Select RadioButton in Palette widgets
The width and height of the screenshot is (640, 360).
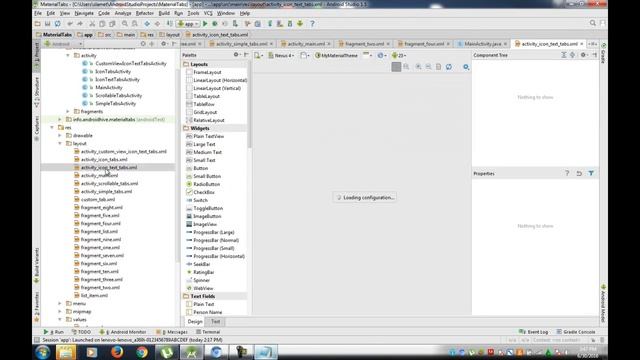click(203, 184)
